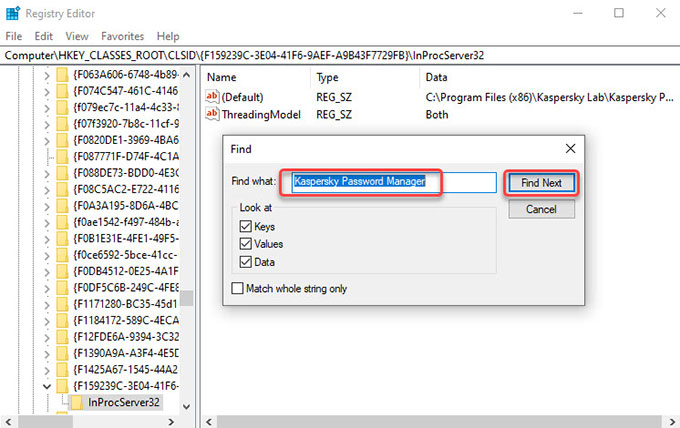
Task: Open the Help menu
Action: [168, 36]
